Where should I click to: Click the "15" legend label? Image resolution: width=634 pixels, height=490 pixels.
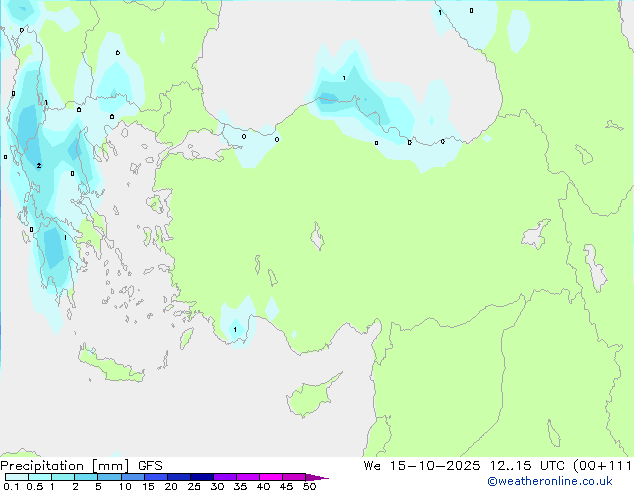[x=148, y=486]
